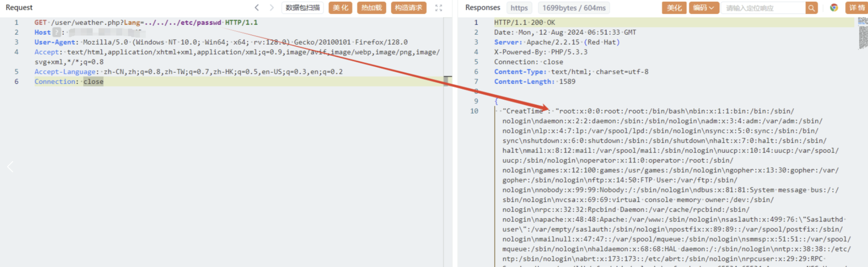The width and height of the screenshot is (868, 267).
Task: Click the Server: Apache/2.2.15 header
Action: click(x=557, y=42)
